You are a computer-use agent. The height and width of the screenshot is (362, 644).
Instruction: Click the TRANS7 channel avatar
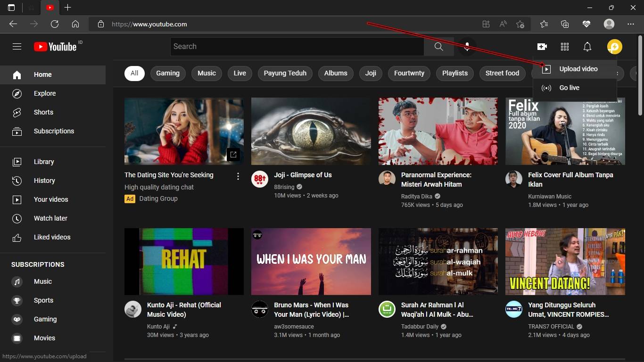514,309
